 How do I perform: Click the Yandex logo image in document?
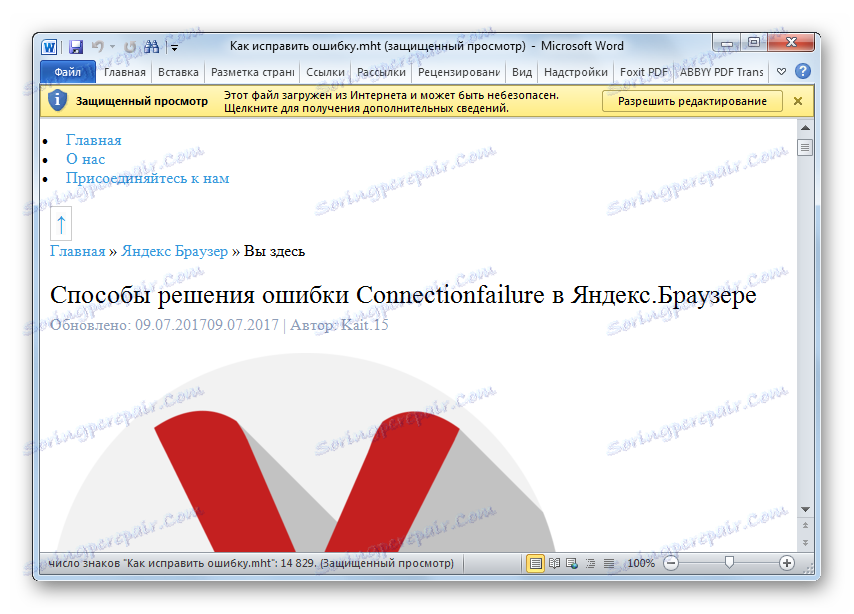(x=304, y=453)
